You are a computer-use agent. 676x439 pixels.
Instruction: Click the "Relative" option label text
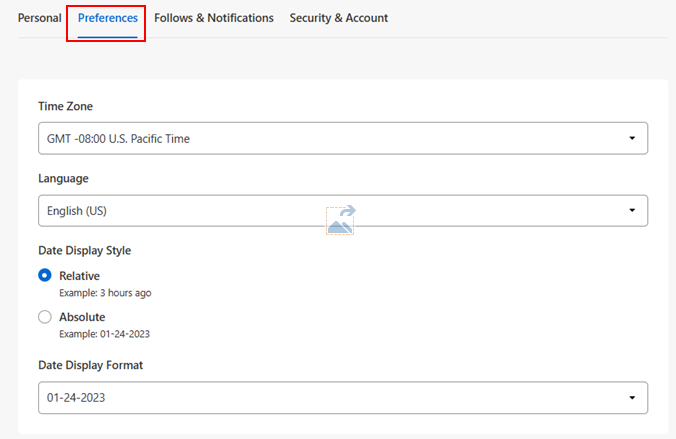(80, 276)
